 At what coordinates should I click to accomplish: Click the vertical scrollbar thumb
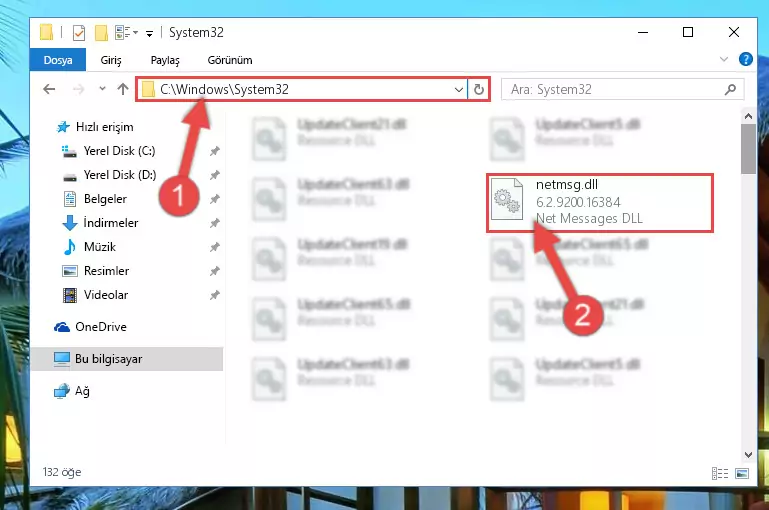coord(748,149)
